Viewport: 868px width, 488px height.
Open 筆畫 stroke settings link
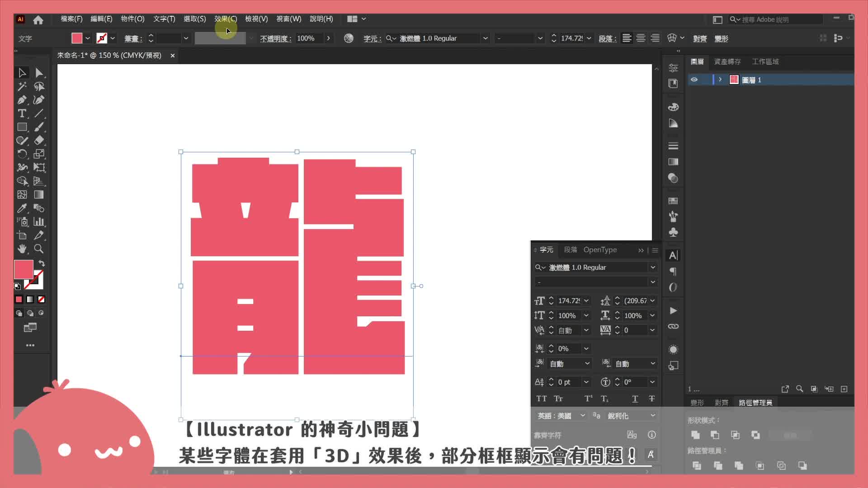[133, 39]
